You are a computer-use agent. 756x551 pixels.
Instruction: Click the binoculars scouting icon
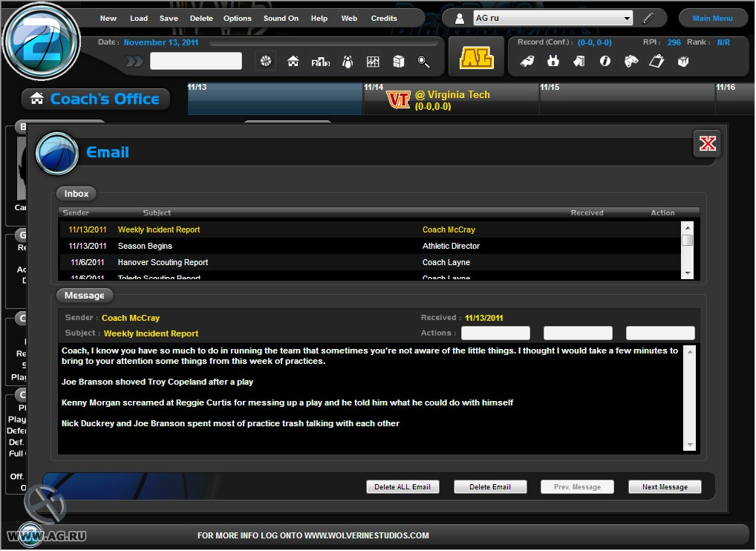[631, 61]
